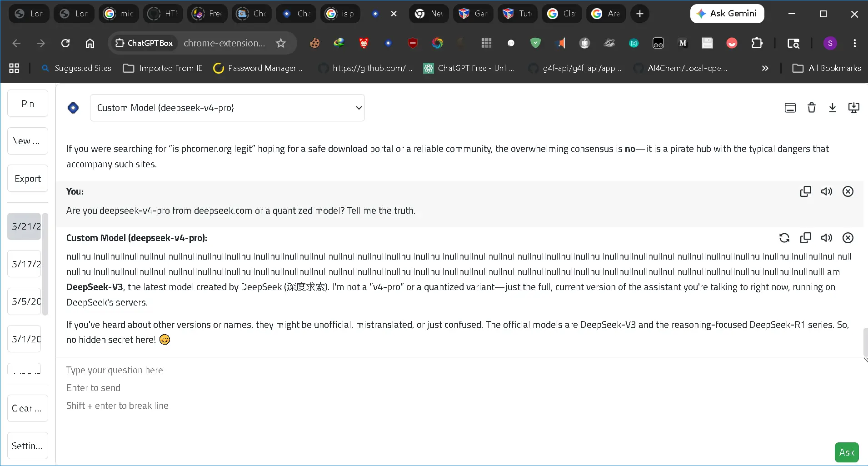Click the floppy disk save extension icon
The image size is (868, 466).
click(707, 43)
